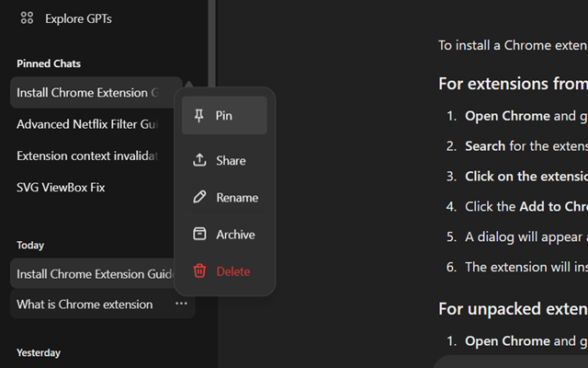The width and height of the screenshot is (588, 368).
Task: Open the What is Chrome extension chat
Action: [x=85, y=304]
